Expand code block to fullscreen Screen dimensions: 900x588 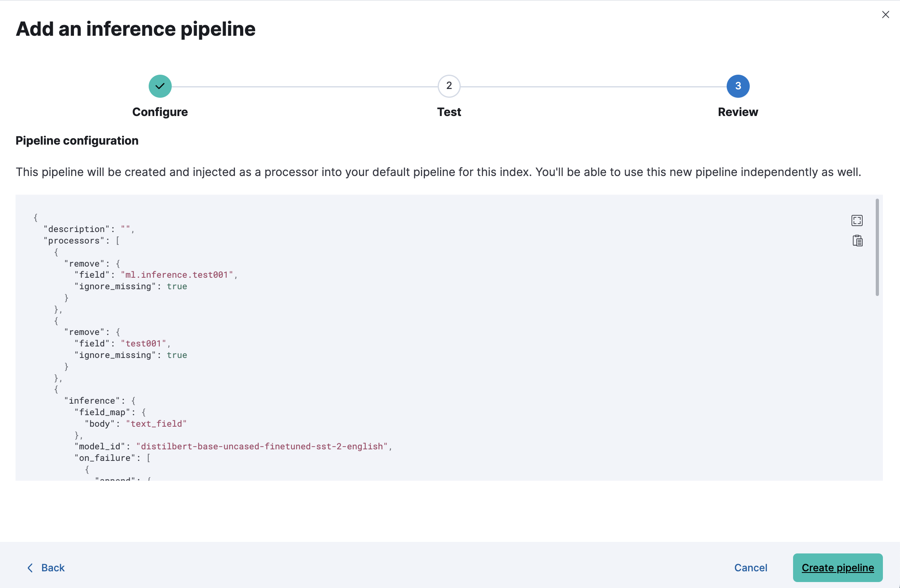click(x=857, y=220)
